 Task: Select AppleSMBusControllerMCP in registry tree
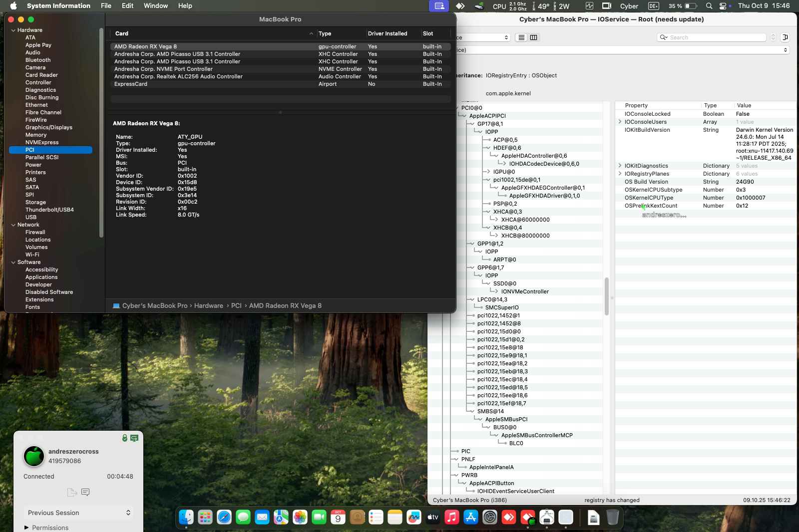(x=537, y=435)
